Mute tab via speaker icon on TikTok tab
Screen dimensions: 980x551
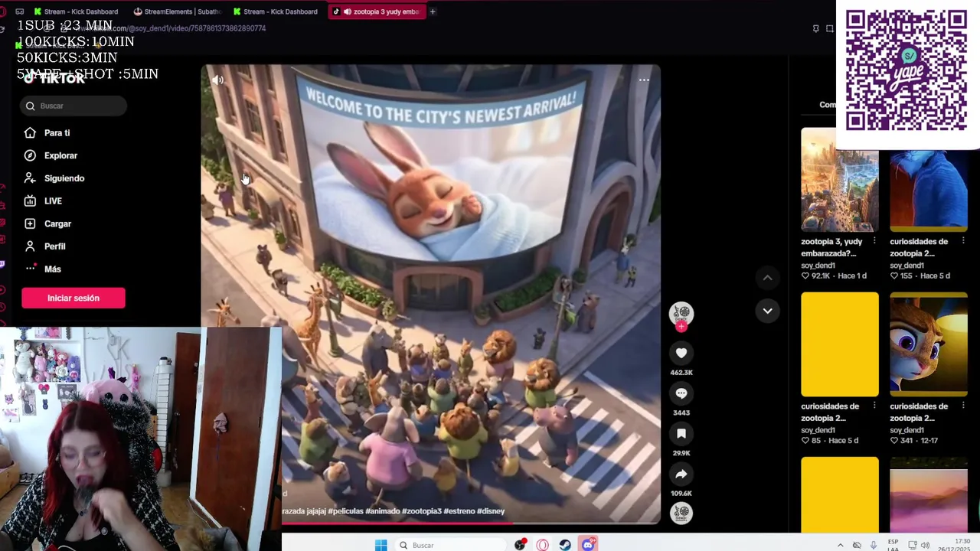(348, 11)
